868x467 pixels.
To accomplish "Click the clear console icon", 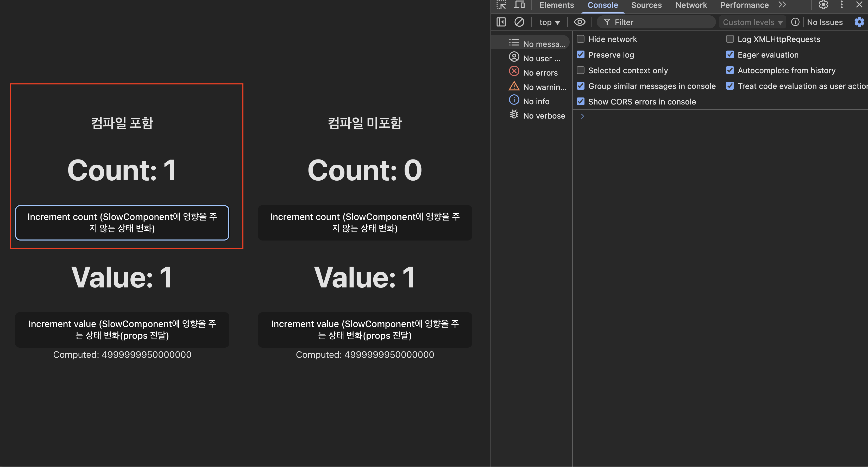I will (x=519, y=22).
